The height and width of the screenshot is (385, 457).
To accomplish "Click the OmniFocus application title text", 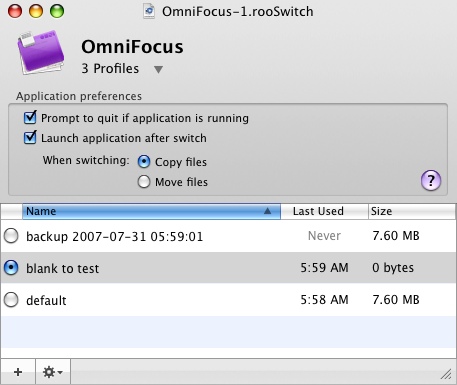I will tap(132, 47).
